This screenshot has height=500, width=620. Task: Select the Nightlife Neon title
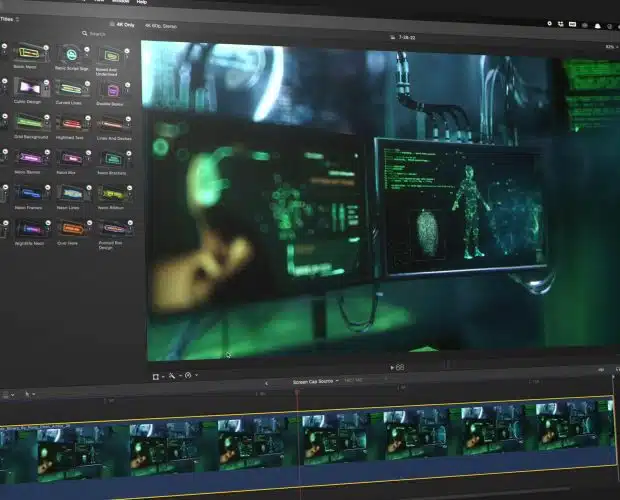coord(32,228)
